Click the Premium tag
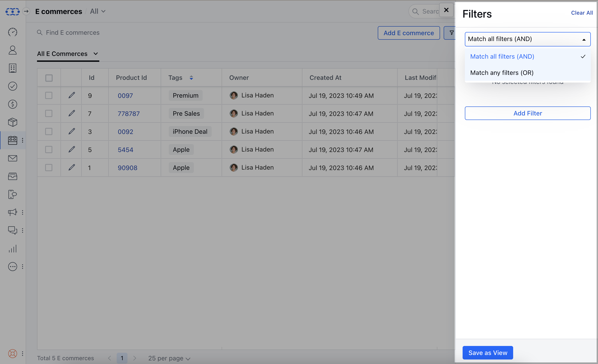 tap(185, 95)
